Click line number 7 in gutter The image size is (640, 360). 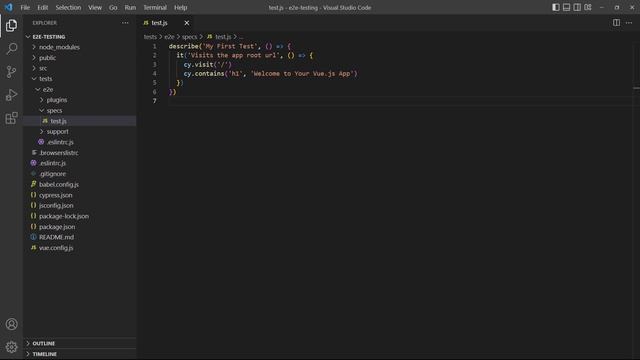tap(154, 101)
